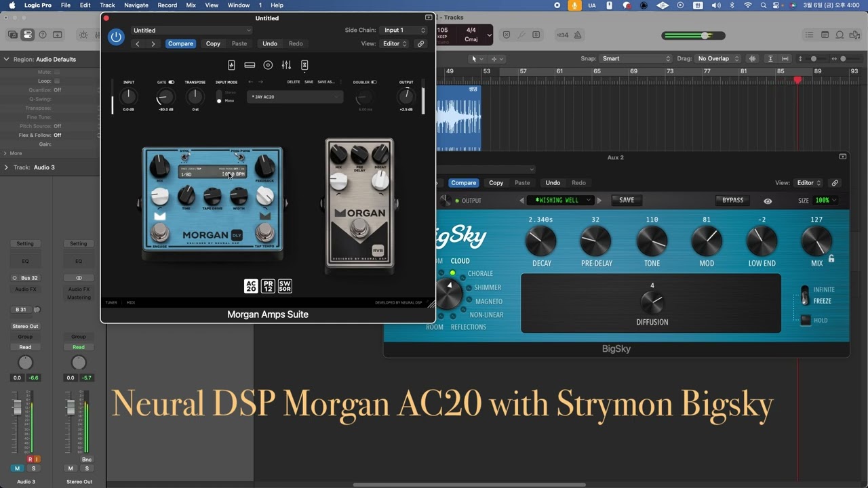Click the Bnc bounce button on Stereo Out

tap(87, 460)
